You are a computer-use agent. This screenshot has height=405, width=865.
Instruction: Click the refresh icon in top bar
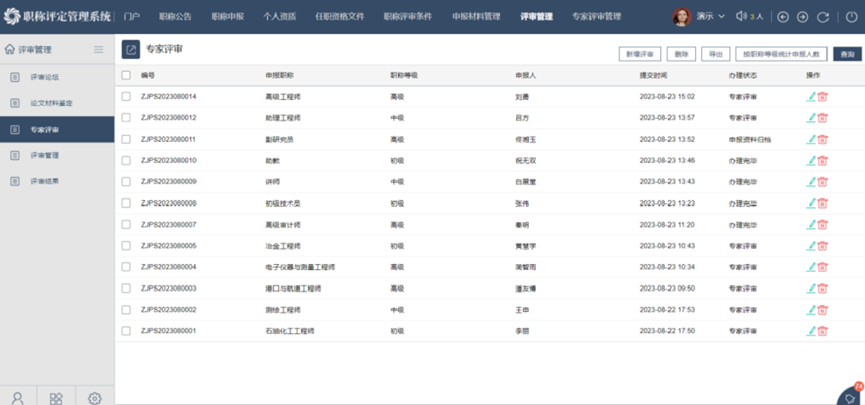(x=823, y=17)
